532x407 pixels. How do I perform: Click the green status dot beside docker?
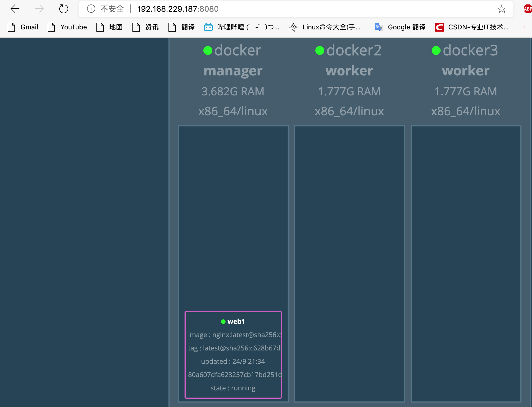click(x=208, y=50)
